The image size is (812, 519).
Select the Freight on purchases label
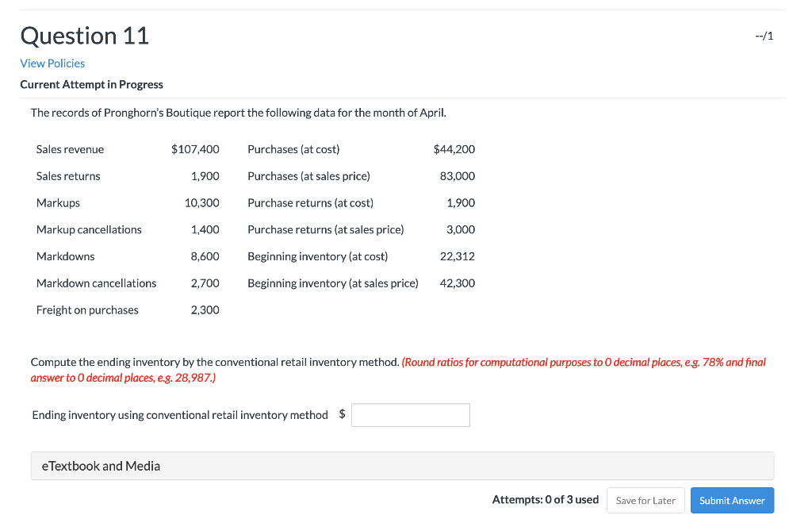(x=87, y=310)
